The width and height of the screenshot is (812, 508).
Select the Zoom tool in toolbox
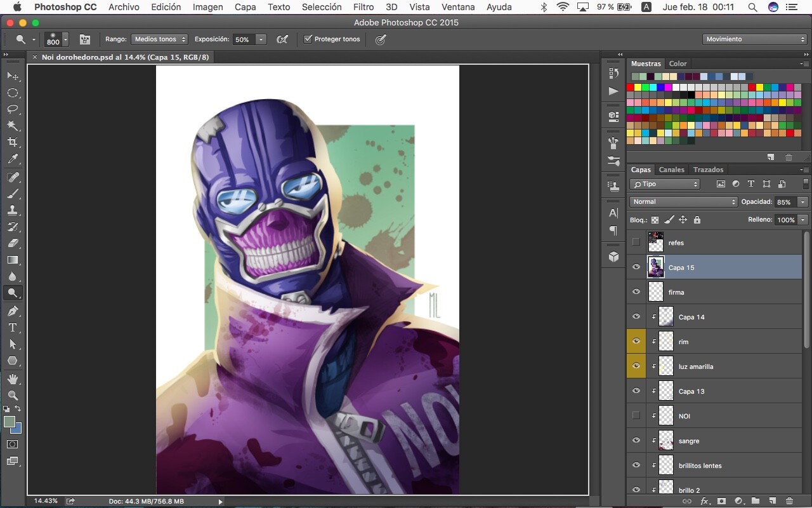pyautogui.click(x=13, y=396)
